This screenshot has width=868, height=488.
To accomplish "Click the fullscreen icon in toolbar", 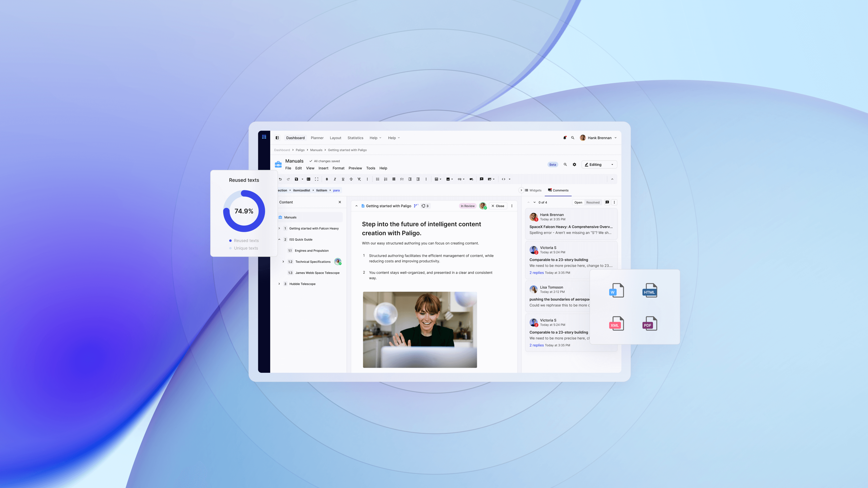I will tap(316, 179).
